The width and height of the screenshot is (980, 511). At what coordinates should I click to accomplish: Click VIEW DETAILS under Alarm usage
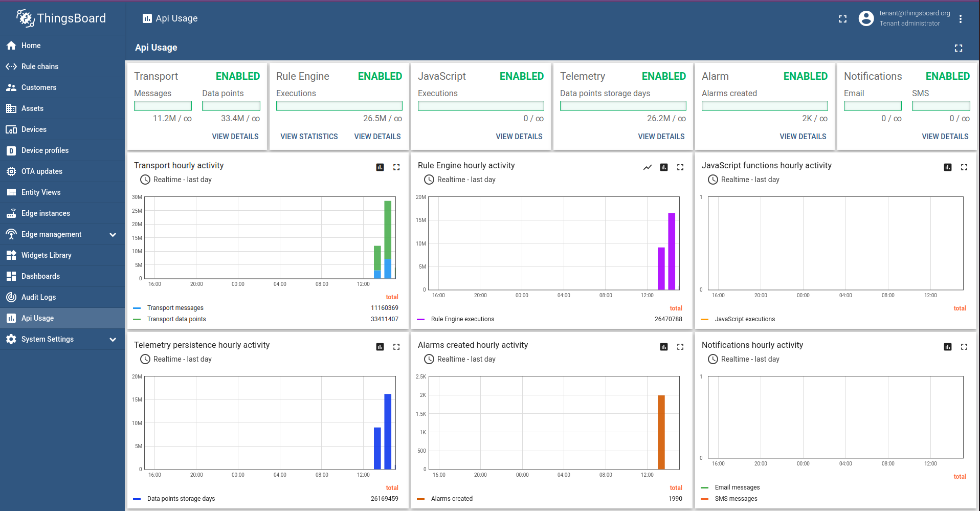803,137
